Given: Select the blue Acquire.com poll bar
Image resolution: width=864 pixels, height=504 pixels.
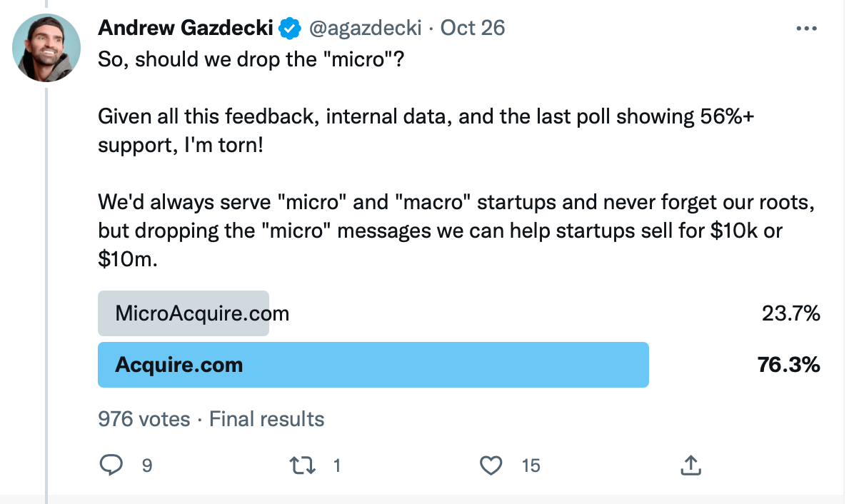Looking at the screenshot, I should tap(373, 365).
